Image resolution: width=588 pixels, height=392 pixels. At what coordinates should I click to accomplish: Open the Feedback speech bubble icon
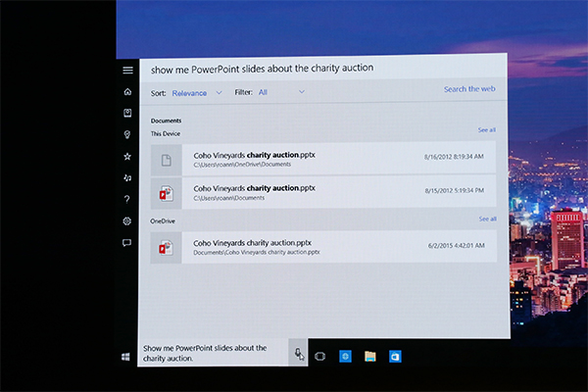127,242
